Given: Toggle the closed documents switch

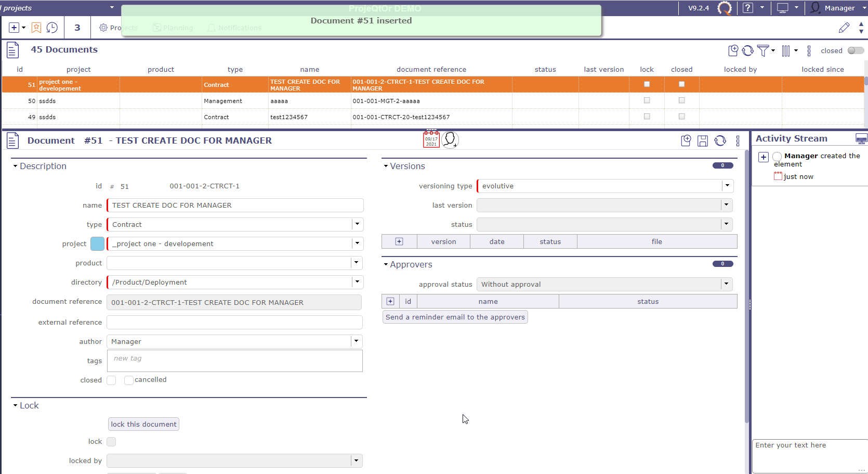Looking at the screenshot, I should [855, 50].
